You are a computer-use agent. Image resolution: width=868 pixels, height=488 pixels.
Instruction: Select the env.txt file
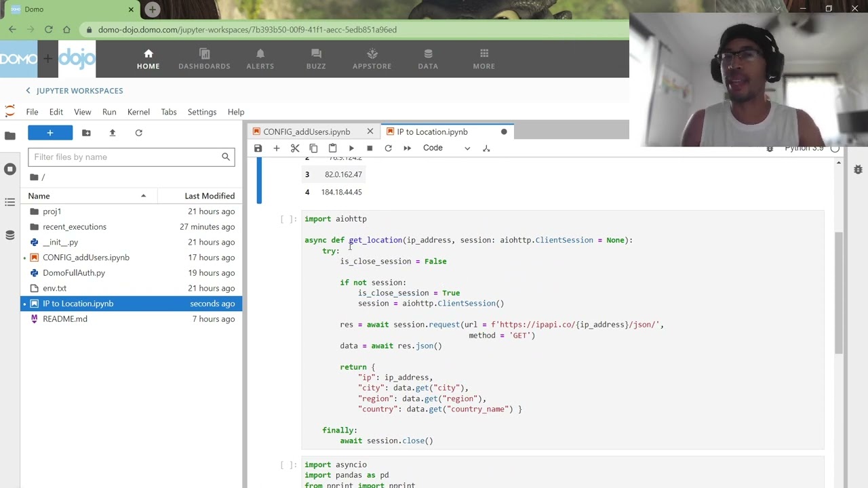click(132, 288)
